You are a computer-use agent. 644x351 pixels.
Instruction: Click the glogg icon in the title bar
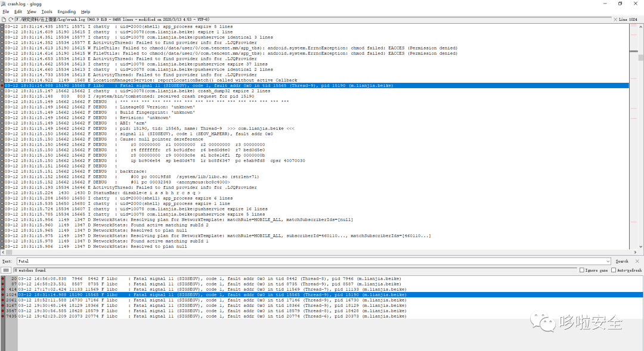point(4,4)
